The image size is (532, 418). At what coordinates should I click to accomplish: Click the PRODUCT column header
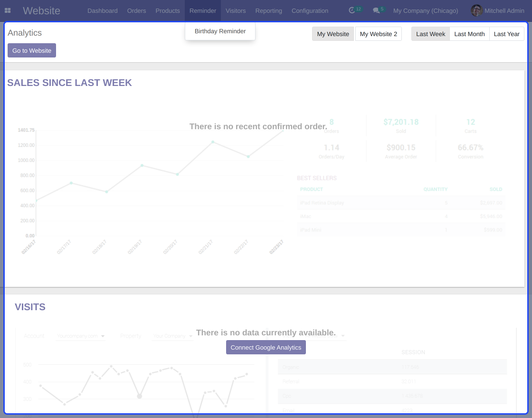click(x=312, y=190)
